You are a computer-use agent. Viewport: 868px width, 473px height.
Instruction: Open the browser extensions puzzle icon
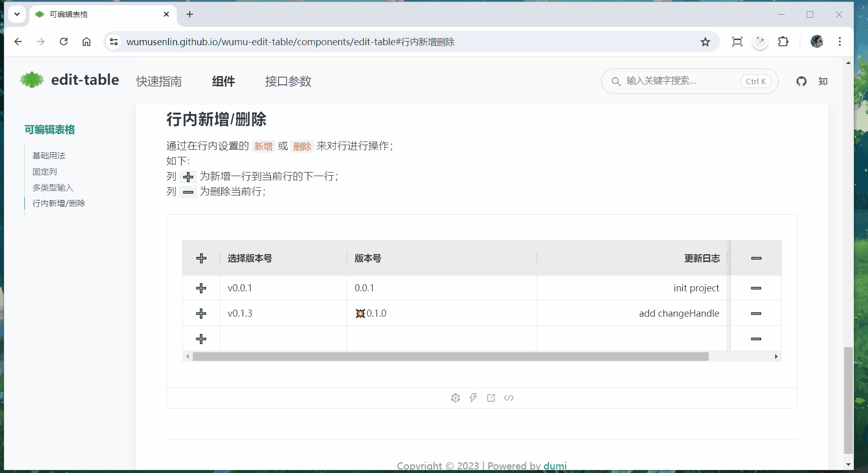click(x=783, y=42)
